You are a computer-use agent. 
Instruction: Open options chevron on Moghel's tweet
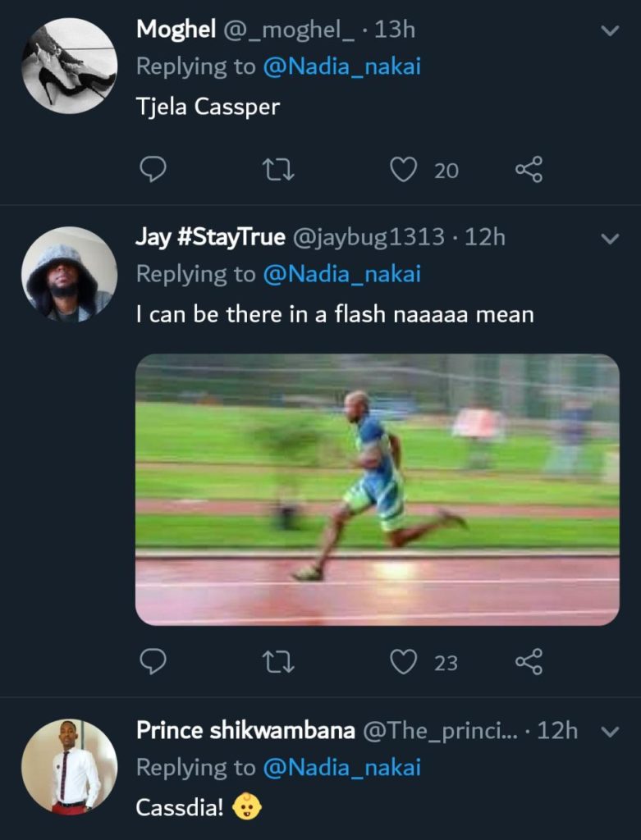[x=610, y=31]
